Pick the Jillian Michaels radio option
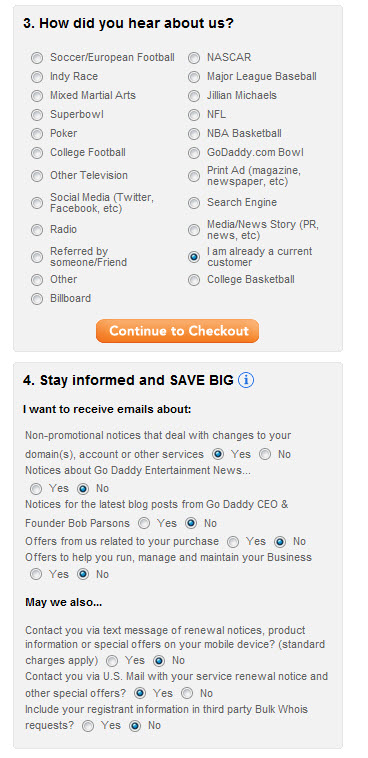The width and height of the screenshot is (368, 758). [x=194, y=96]
